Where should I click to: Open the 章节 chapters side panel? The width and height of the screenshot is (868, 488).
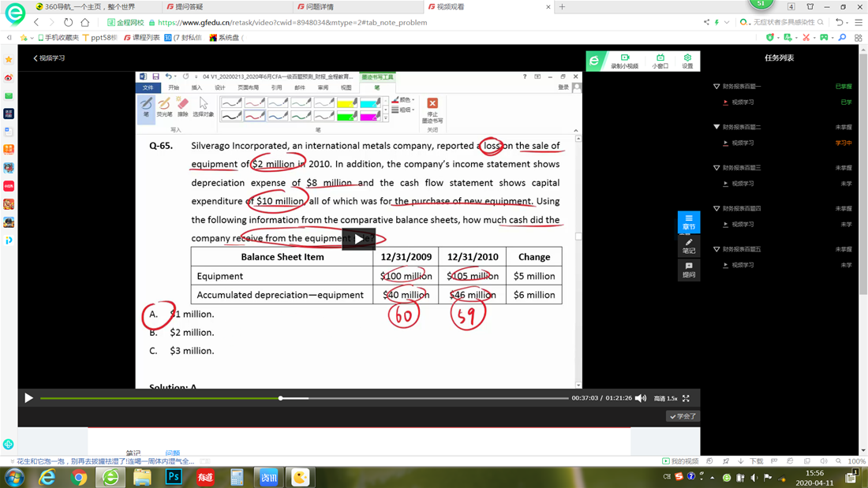[x=689, y=222]
